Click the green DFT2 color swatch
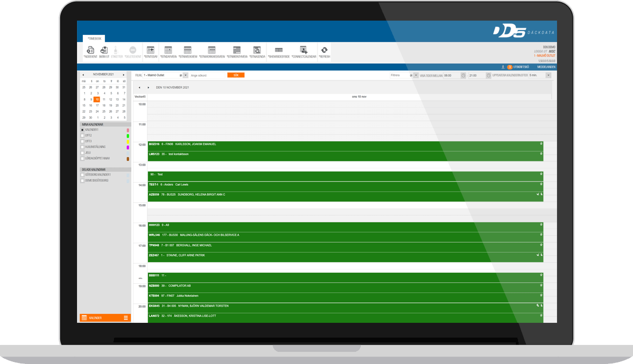The width and height of the screenshot is (633, 364). click(128, 136)
